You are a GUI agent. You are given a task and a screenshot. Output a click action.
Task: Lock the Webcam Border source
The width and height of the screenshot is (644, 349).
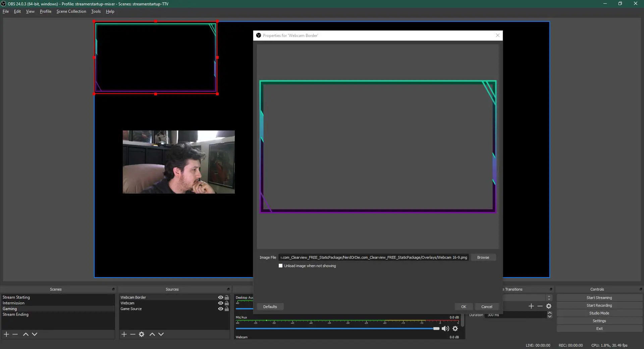tap(227, 297)
